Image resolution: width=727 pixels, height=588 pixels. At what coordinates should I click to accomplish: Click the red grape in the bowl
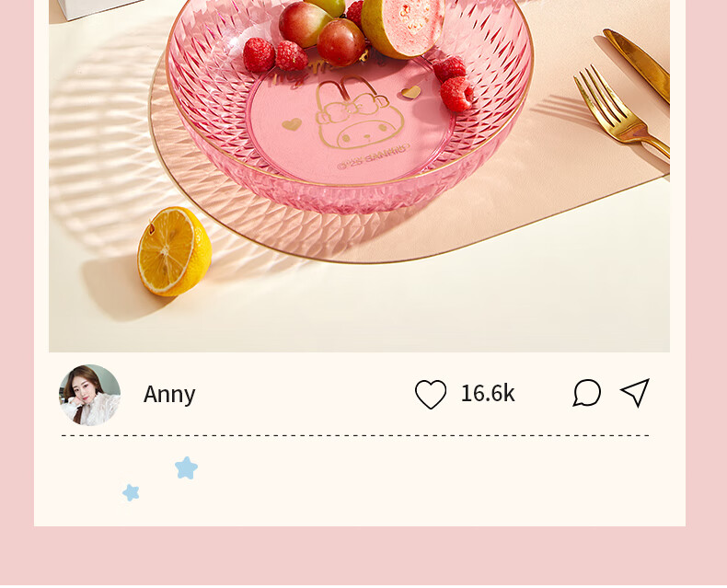(340, 42)
